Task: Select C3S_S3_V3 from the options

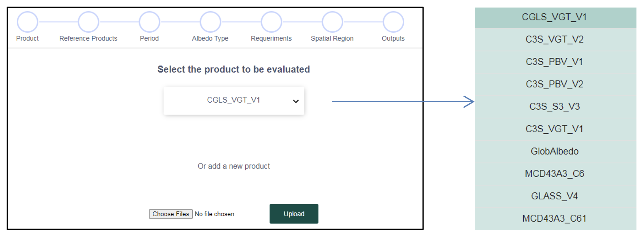Action: [554, 107]
